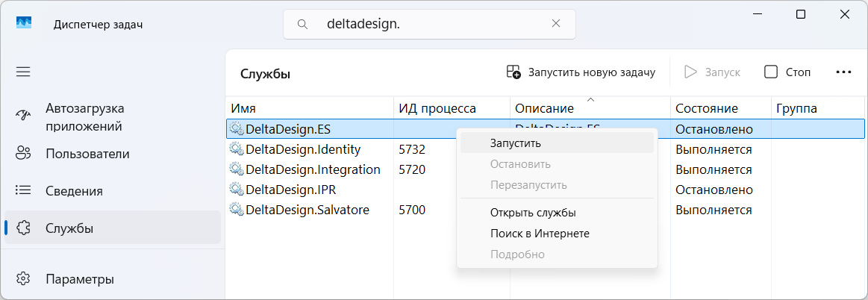Click the services puzzle icon in sidebar
The width and height of the screenshot is (868, 300).
pos(22,228)
